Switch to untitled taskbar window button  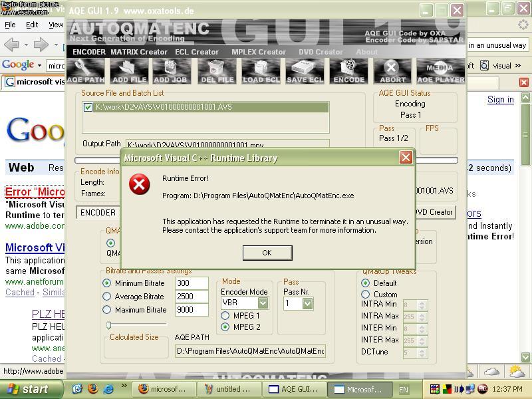(229, 389)
